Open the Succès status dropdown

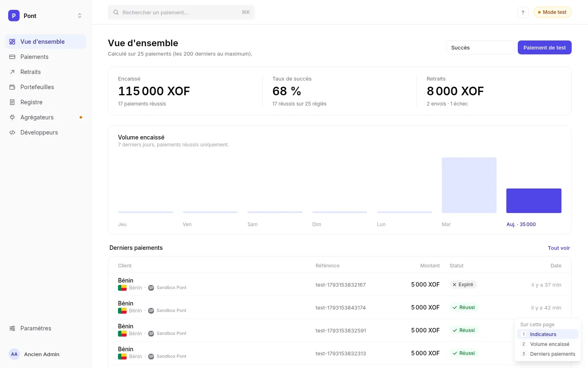click(x=480, y=47)
